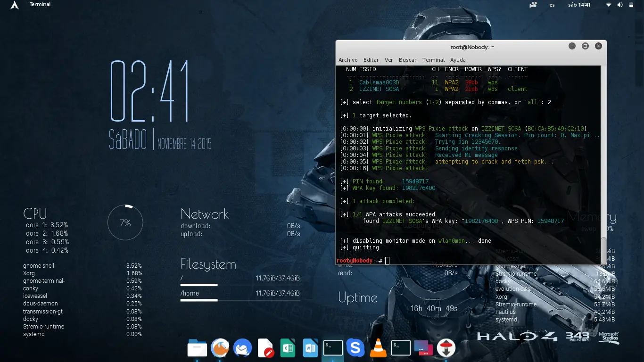Launch the green spreadsheet app in dock

tap(288, 348)
